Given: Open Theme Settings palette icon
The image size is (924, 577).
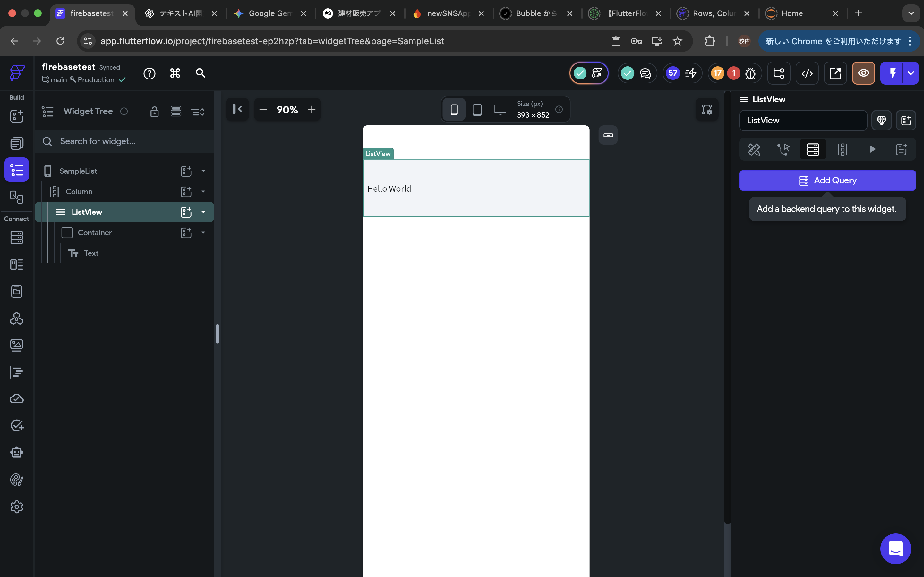Looking at the screenshot, I should click(x=16, y=480).
